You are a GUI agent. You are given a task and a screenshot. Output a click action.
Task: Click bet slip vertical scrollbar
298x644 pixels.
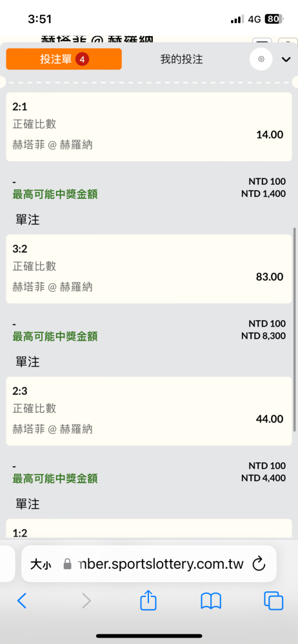pos(295,328)
